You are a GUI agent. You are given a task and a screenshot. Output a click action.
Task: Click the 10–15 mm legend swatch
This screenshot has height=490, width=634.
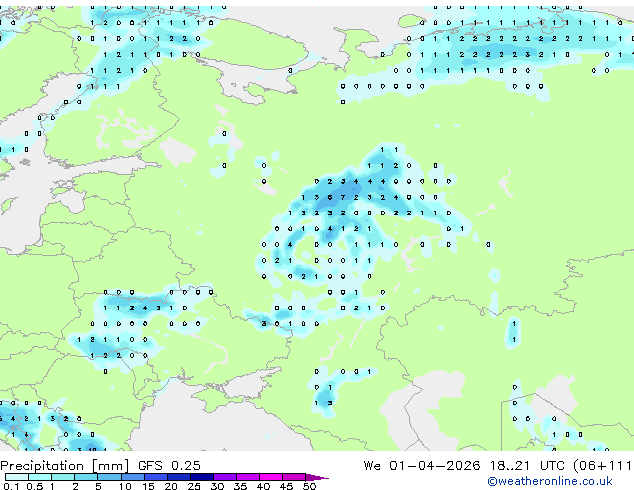point(132,477)
